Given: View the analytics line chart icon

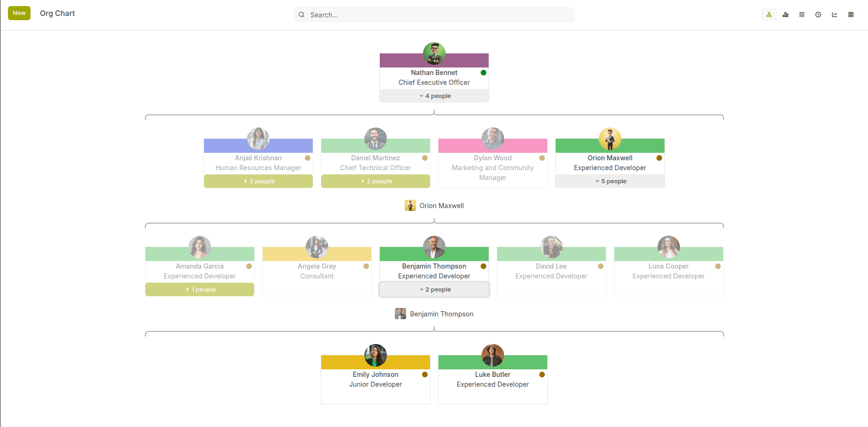Looking at the screenshot, I should pos(834,15).
